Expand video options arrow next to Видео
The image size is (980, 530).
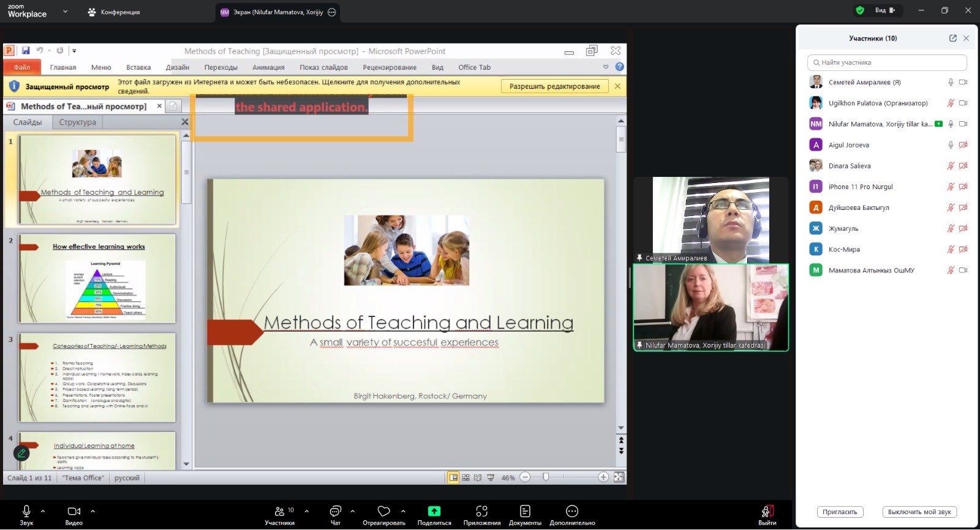click(x=93, y=511)
